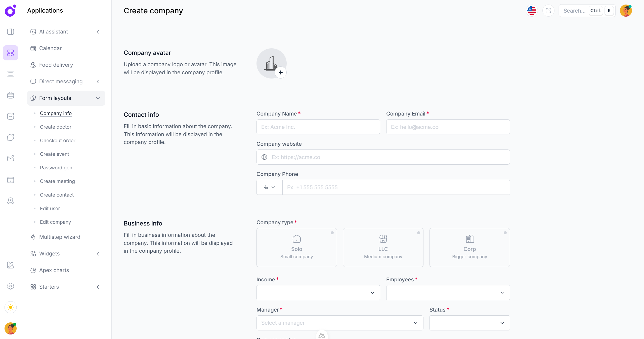Click the sidebar panel icon at top
Screen dimensions: 644x339
click(11, 32)
